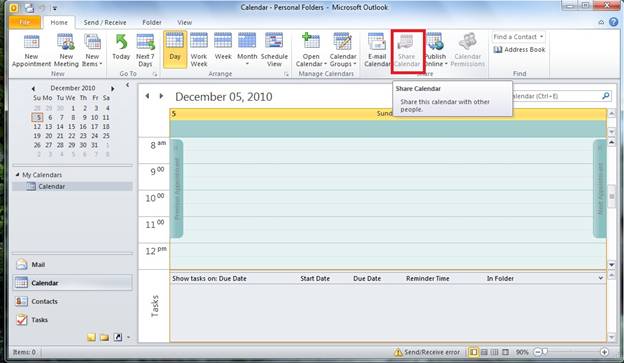Open Mail in navigation pane

pyautogui.click(x=72, y=265)
